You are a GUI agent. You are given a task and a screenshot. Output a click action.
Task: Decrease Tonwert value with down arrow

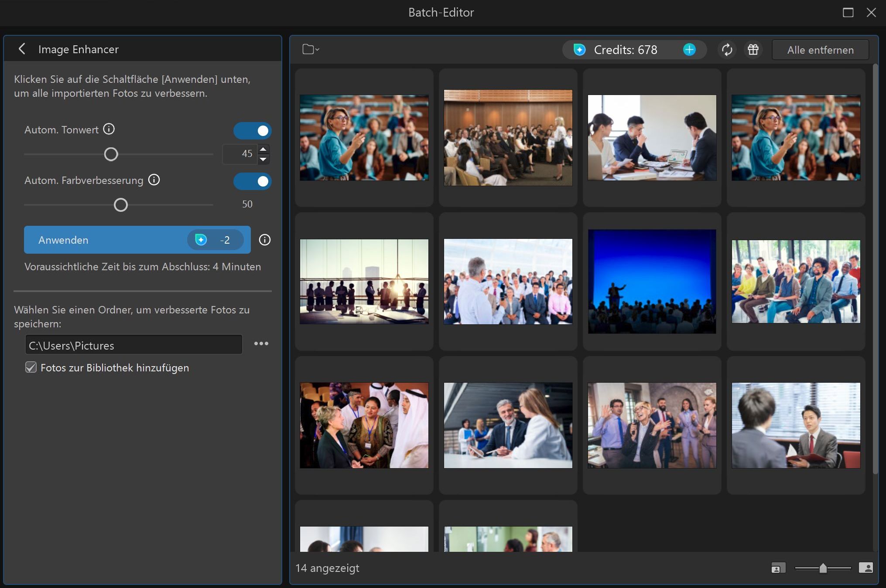263,159
